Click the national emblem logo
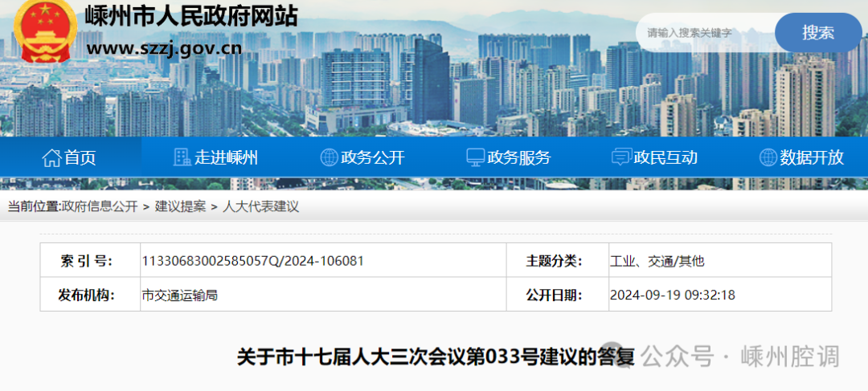 [44, 30]
